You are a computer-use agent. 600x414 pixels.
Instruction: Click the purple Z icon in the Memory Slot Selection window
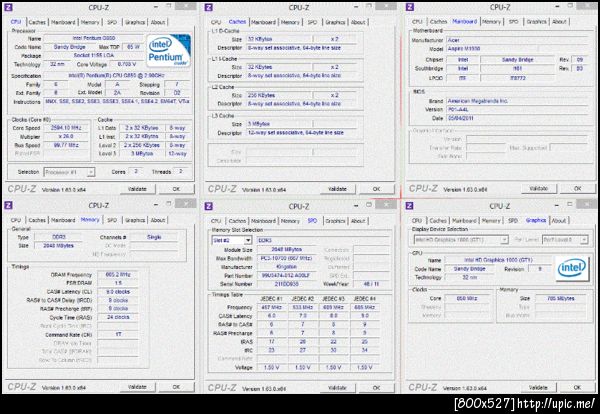pos(209,206)
